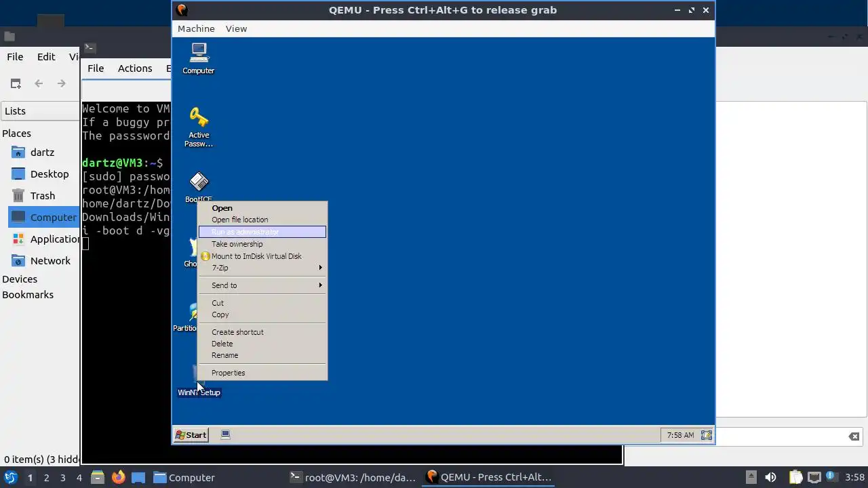Viewport: 868px width, 488px height.
Task: Select the WinNT Setup desktop icon
Action: tap(199, 392)
